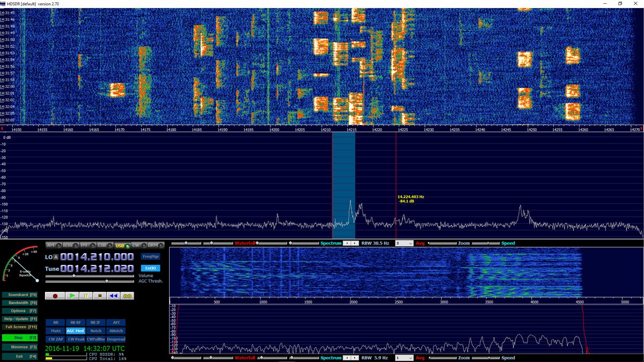Click the stop playback square icon
644x362 pixels.
(99, 295)
